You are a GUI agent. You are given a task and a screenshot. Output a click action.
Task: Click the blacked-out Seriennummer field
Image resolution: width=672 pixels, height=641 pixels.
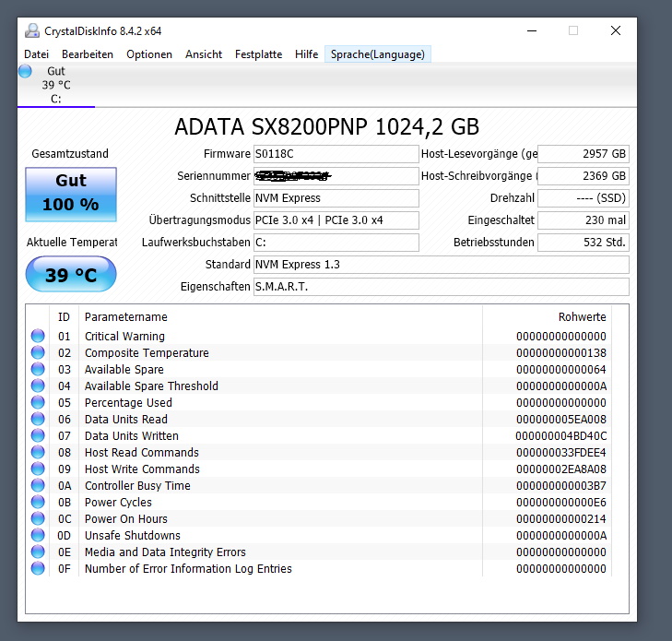point(336,176)
